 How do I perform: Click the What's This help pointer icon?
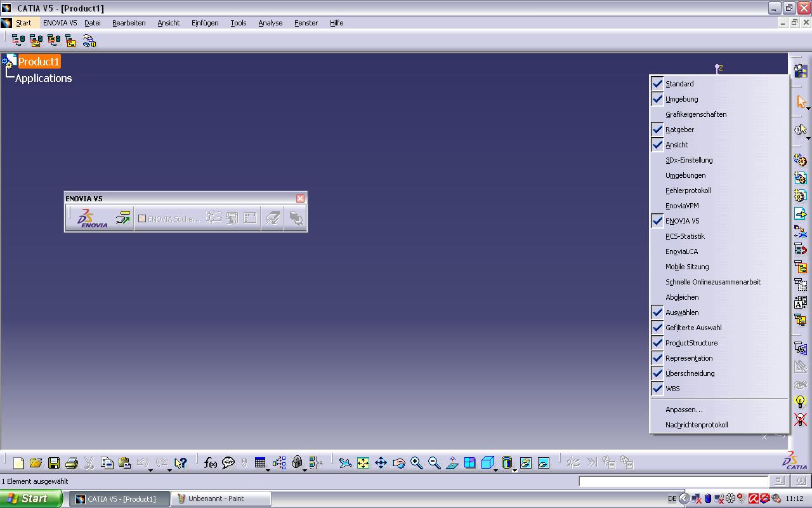coord(181,463)
